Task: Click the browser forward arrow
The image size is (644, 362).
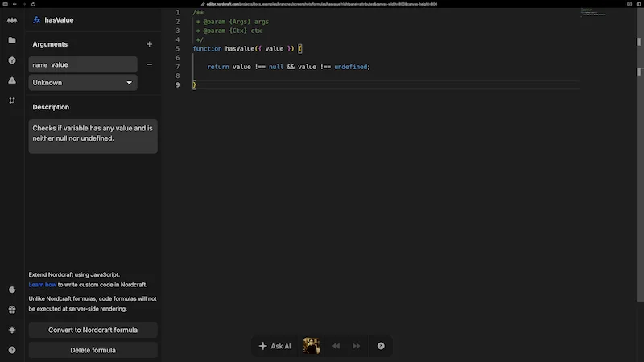Action: (x=24, y=4)
